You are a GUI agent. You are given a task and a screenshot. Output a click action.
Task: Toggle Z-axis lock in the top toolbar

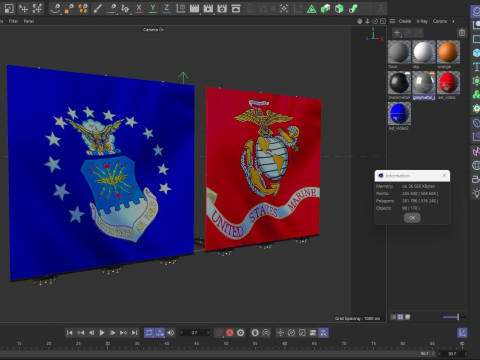(166, 8)
